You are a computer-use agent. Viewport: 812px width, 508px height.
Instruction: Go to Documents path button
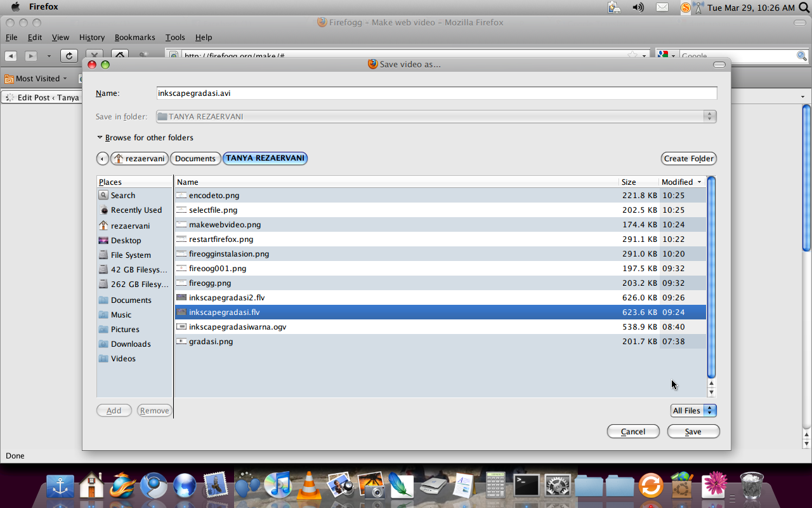pos(195,159)
